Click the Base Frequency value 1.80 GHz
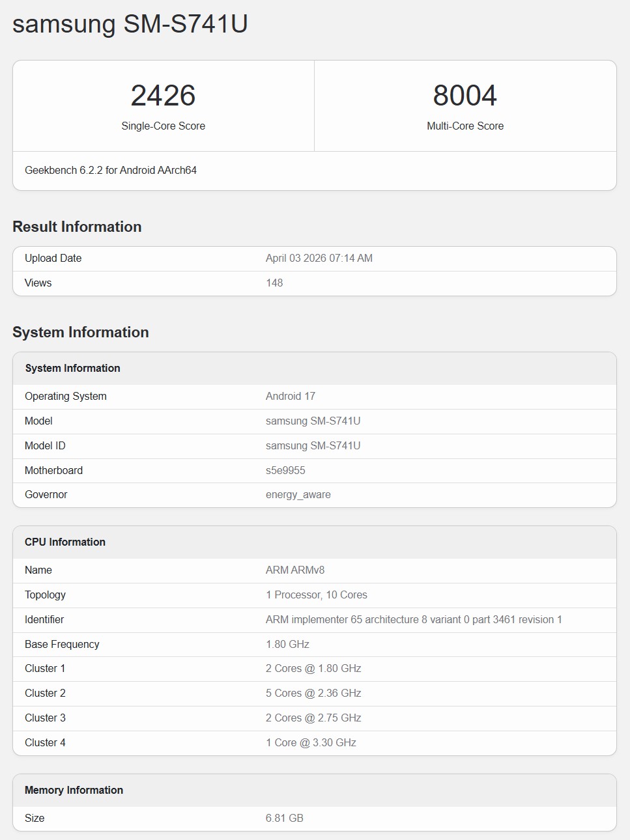The image size is (630, 840). tap(287, 644)
